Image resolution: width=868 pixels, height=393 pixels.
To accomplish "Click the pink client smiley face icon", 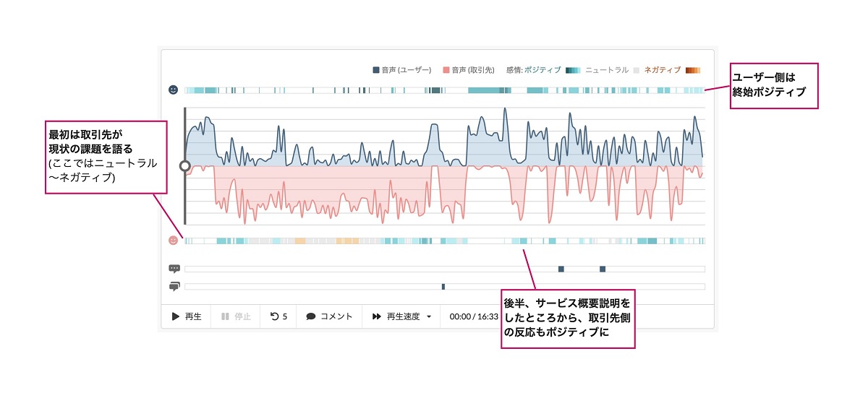I will point(173,241).
